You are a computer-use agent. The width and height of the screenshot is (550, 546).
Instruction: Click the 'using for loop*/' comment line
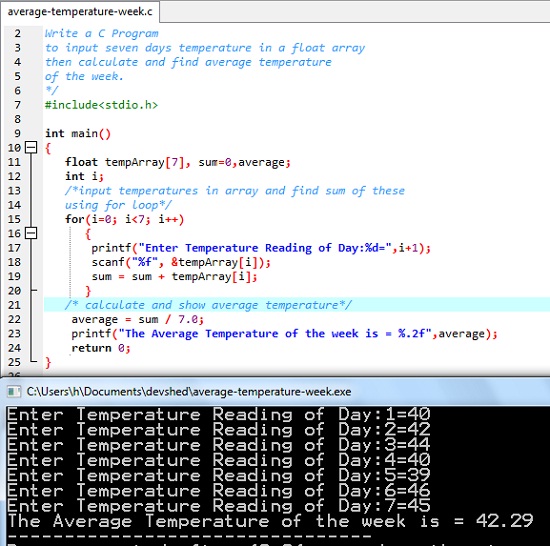click(118, 205)
